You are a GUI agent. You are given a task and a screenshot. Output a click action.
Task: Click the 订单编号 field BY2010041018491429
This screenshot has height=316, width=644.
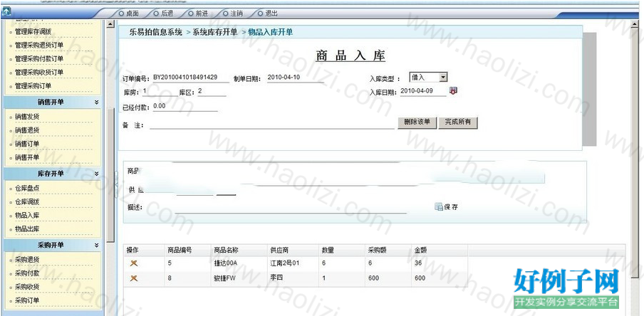tap(191, 78)
